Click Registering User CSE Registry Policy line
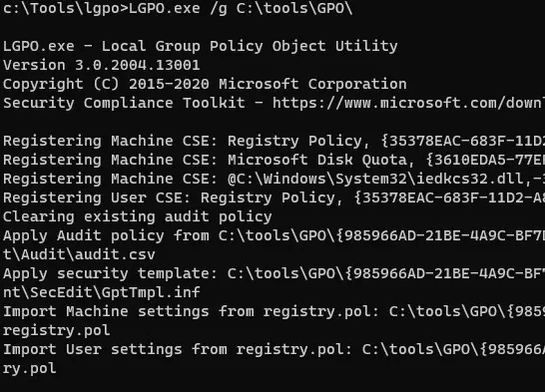 pos(273,197)
